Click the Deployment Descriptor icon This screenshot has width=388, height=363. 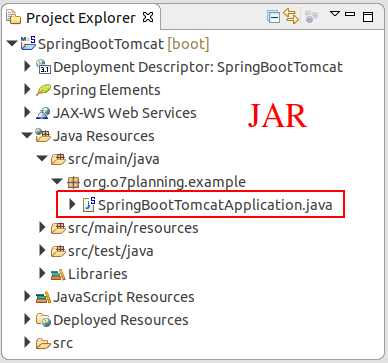43,67
